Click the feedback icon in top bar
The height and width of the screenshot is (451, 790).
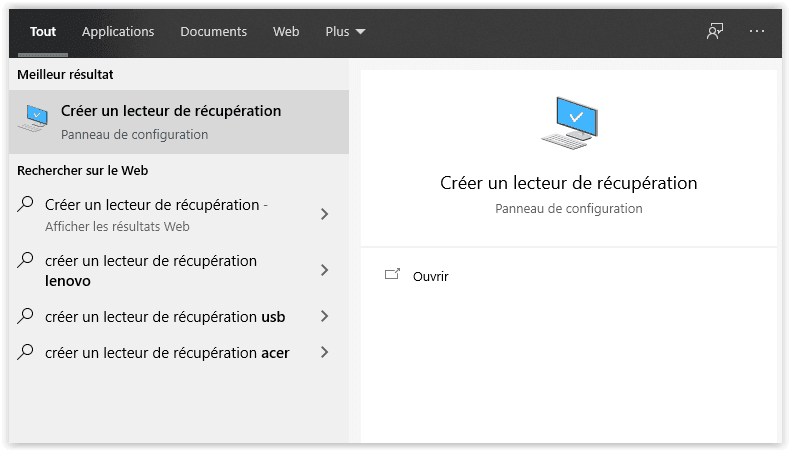(x=714, y=31)
